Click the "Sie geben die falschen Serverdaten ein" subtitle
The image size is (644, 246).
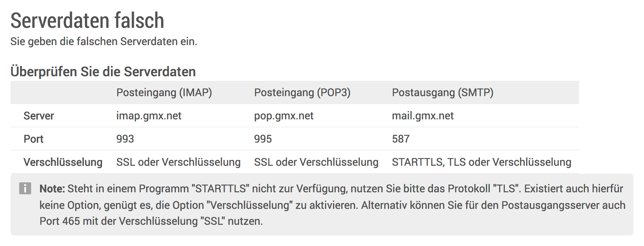tap(104, 41)
